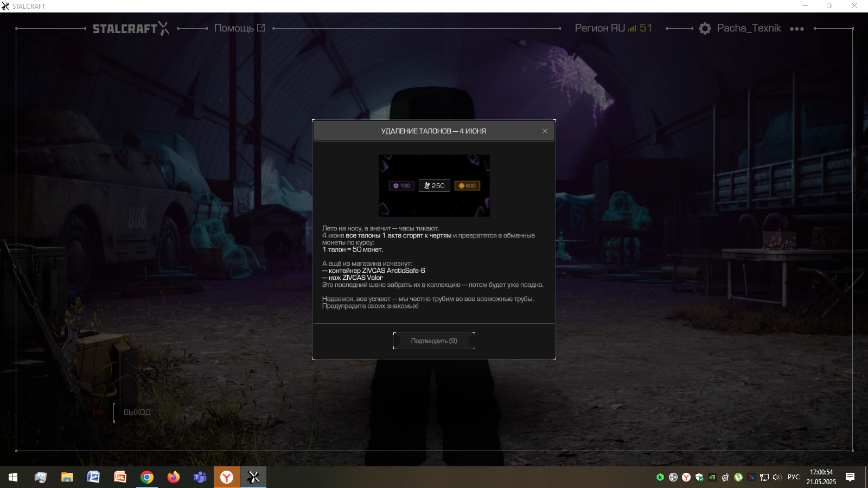Viewport: 868px width, 488px height.
Task: Click the STALCRAFT X logo
Action: coord(131,28)
